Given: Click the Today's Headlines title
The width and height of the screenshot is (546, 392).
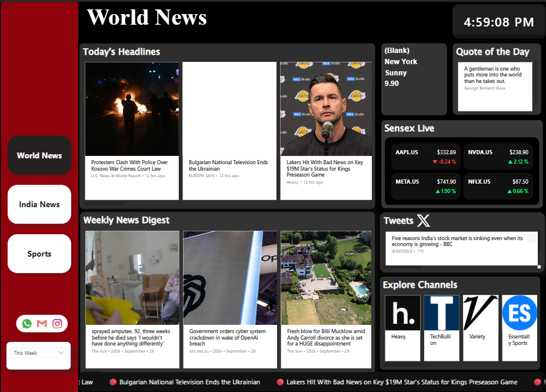Looking at the screenshot, I should 122,52.
